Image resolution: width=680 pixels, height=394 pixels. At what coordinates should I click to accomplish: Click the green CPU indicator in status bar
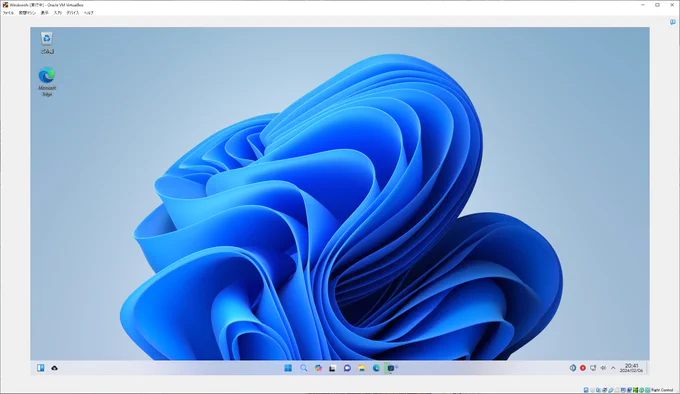[635, 390]
